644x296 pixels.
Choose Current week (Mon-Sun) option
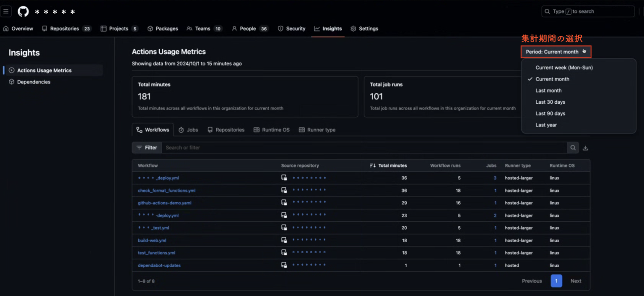tap(564, 68)
